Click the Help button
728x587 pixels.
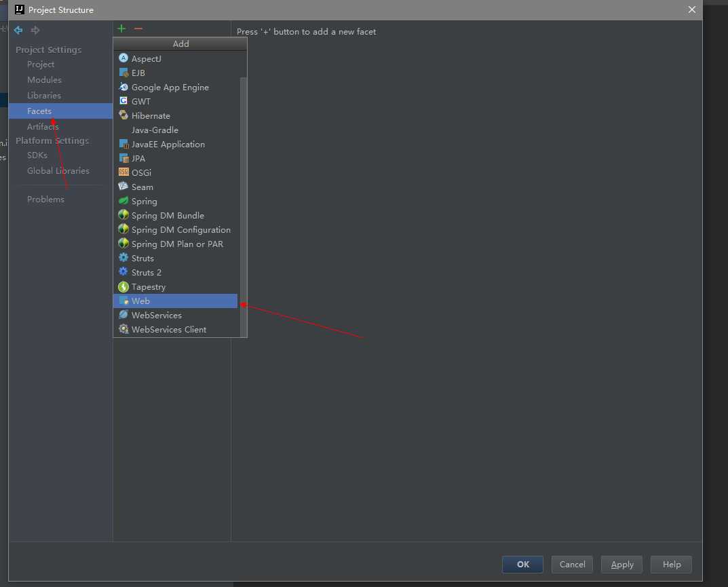[672, 564]
